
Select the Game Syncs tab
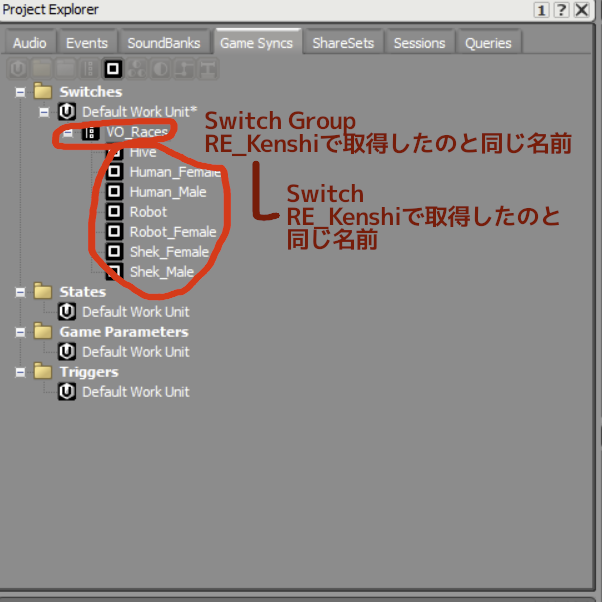256,42
